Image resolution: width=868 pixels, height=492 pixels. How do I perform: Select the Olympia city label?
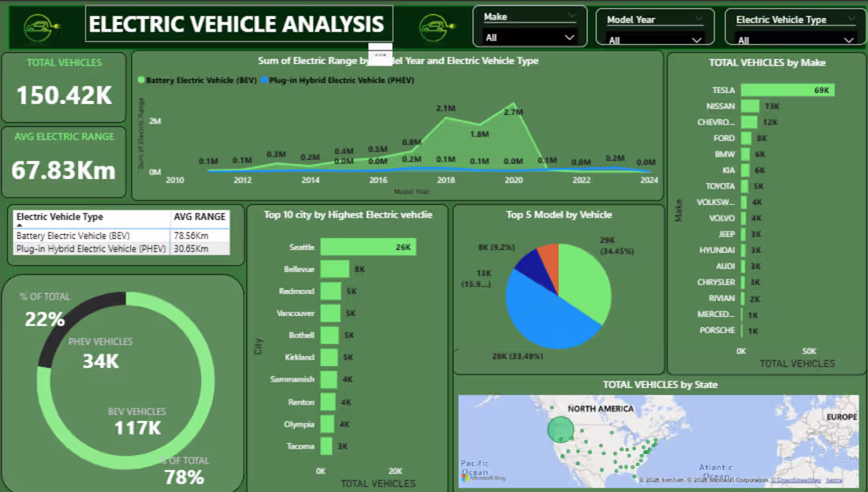299,424
